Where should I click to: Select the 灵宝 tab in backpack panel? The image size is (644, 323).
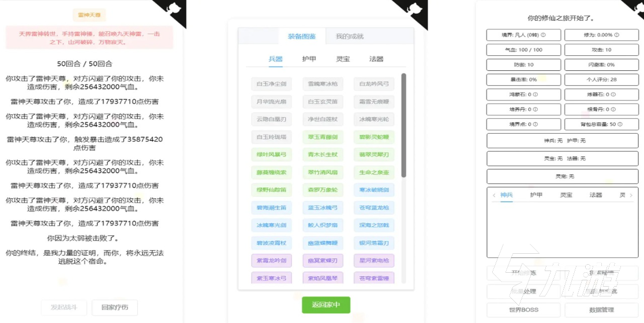click(x=566, y=195)
